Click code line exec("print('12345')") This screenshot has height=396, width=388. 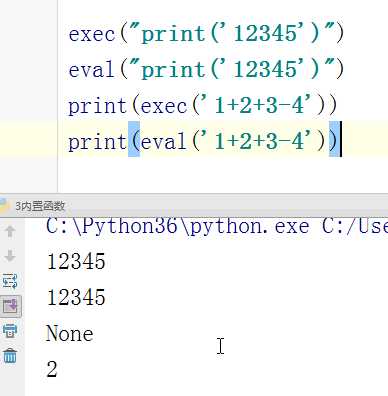click(206, 34)
